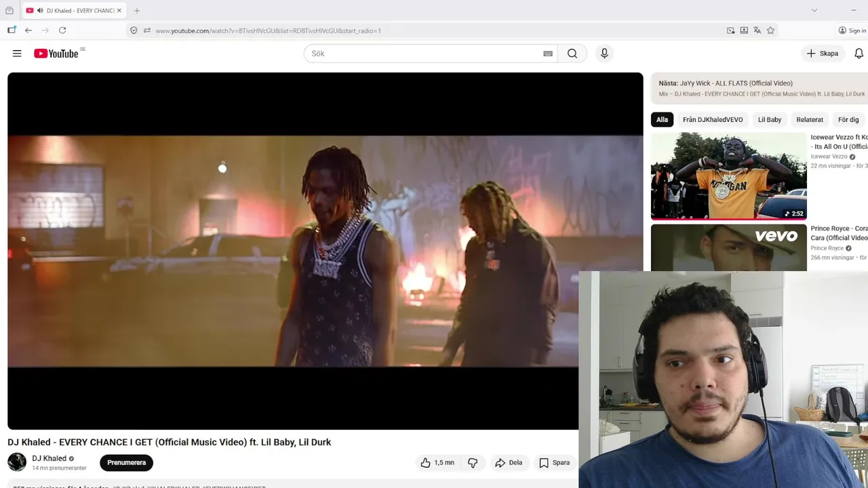The width and height of the screenshot is (868, 488).
Task: Sign in to browser account
Action: coord(852,30)
